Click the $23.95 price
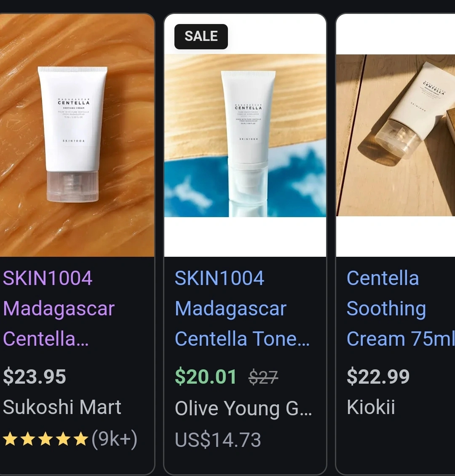455x476 pixels. 34,376
